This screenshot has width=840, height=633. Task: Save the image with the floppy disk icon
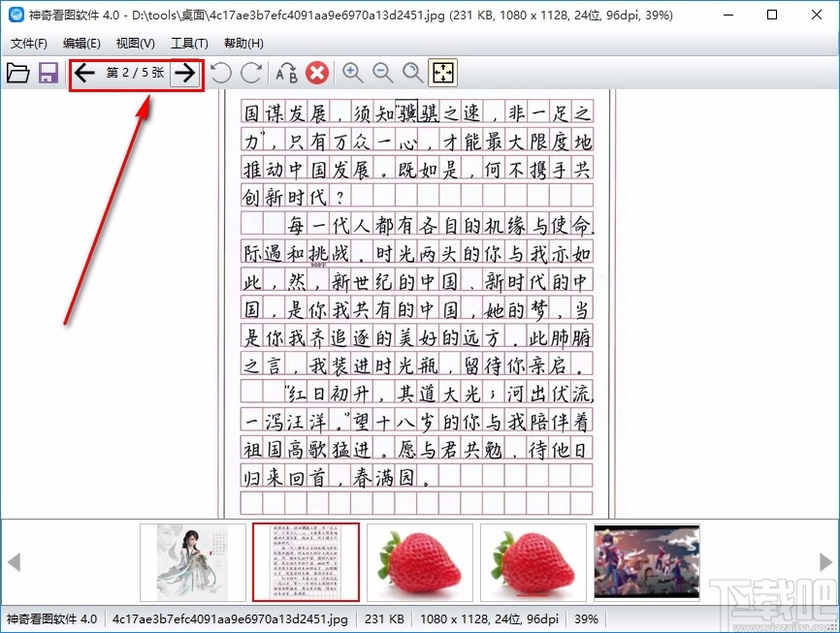point(48,73)
